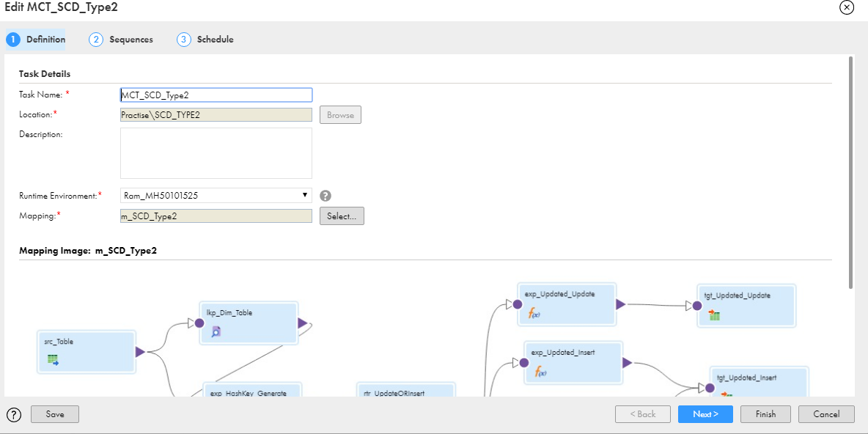
Task: Click Next to proceed
Action: (x=705, y=413)
